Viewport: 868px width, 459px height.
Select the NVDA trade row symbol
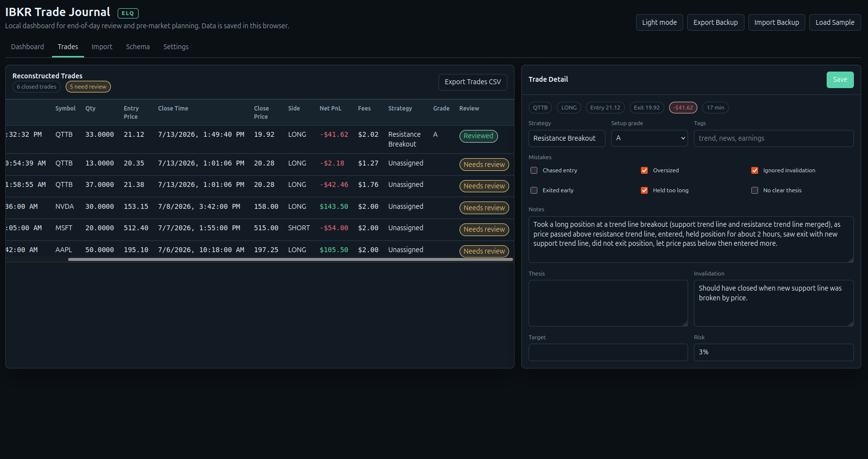(65, 206)
